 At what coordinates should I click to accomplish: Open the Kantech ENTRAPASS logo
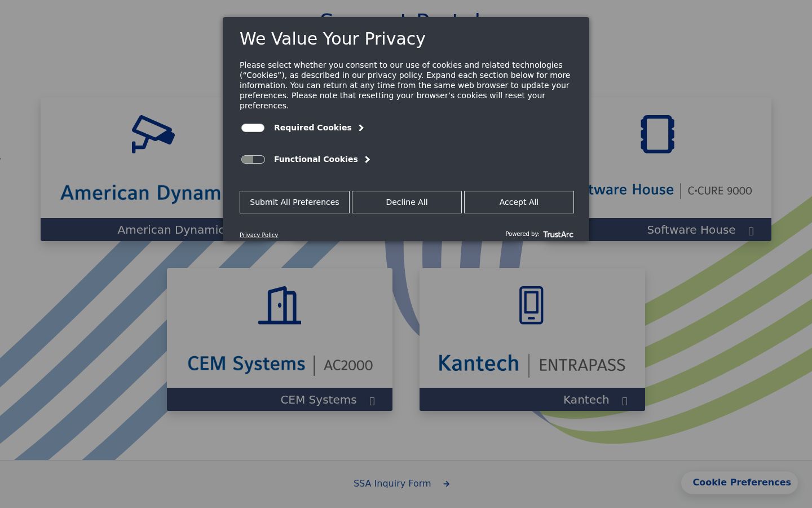point(532,365)
